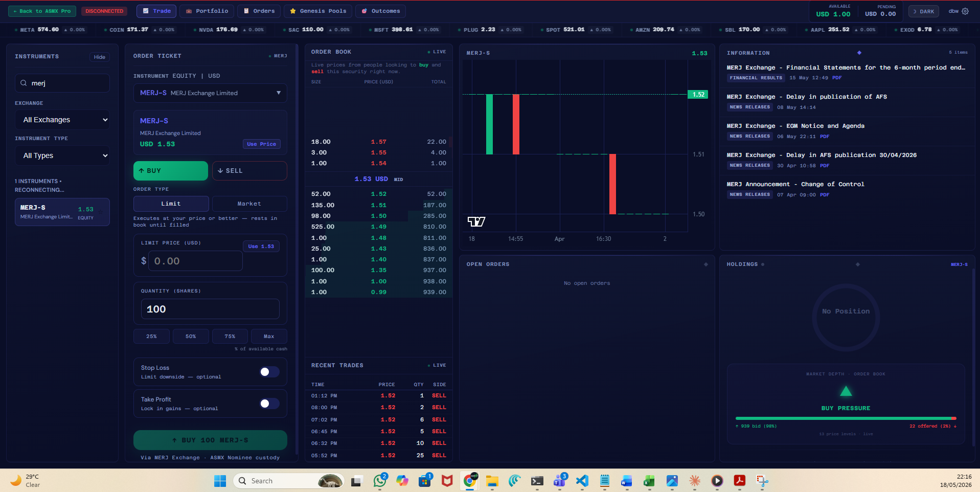Switch to Google Chrome in the taskbar
Viewport: 980px width, 492px height.
coord(470,481)
